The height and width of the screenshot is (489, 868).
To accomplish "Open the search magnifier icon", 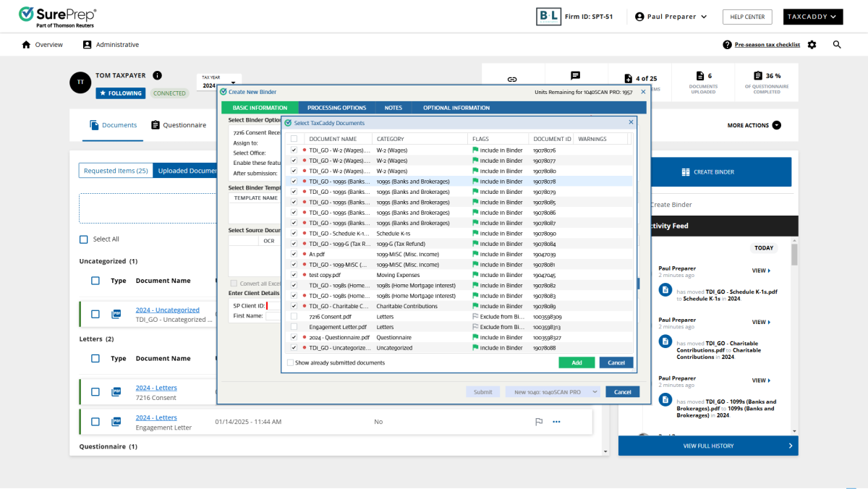I will tap(837, 45).
